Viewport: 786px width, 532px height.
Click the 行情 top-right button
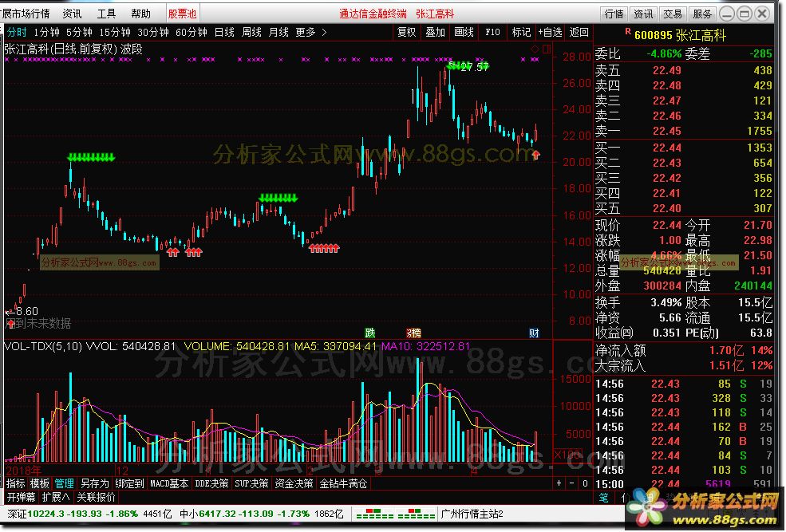click(x=614, y=14)
